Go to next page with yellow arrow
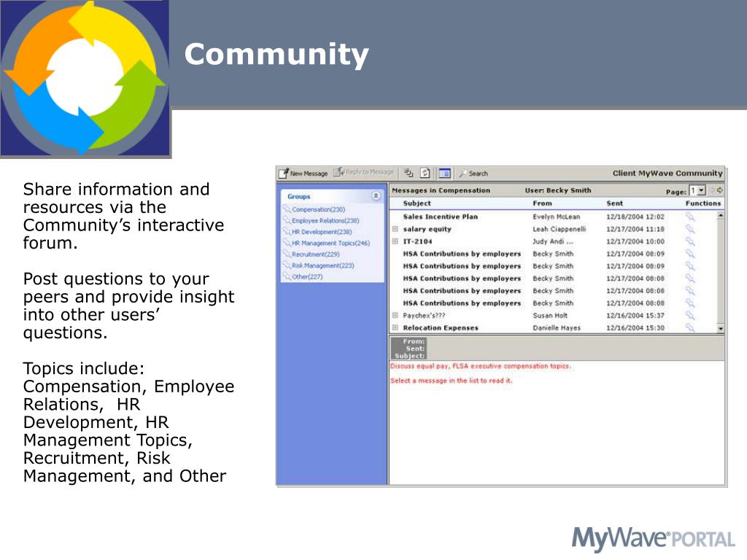Image resolution: width=747 pixels, height=560 pixels. (720, 190)
